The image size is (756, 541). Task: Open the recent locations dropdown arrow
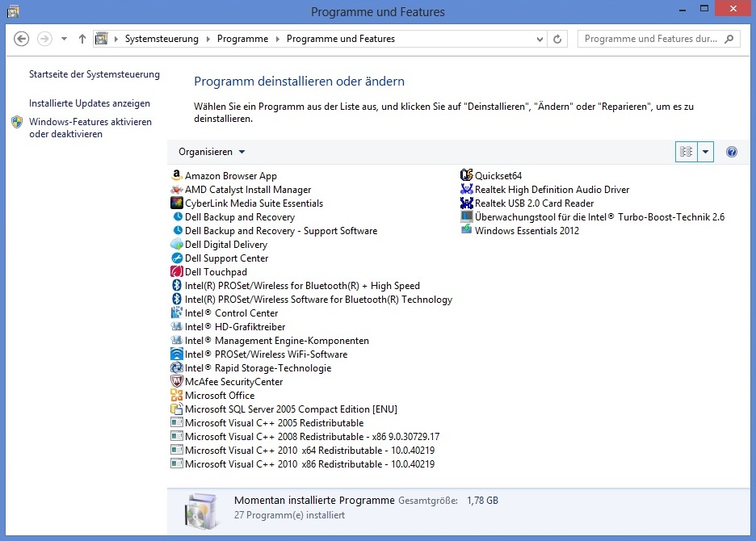click(64, 39)
